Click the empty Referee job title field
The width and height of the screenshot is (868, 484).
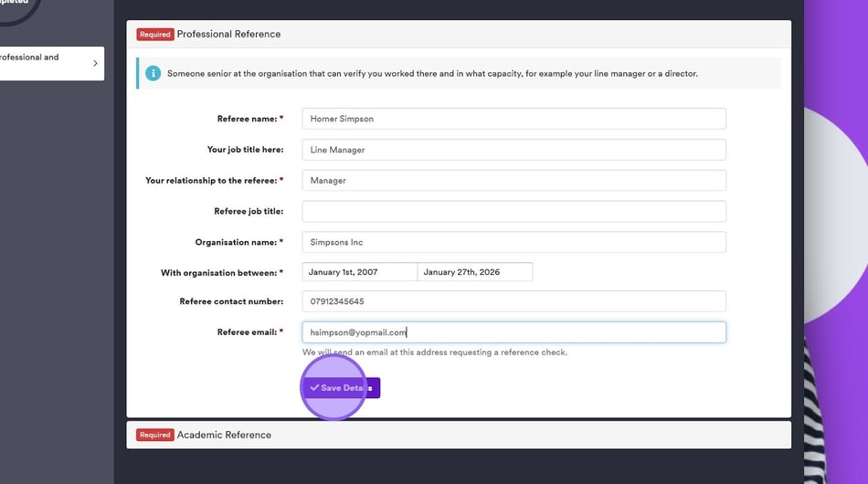pos(513,212)
